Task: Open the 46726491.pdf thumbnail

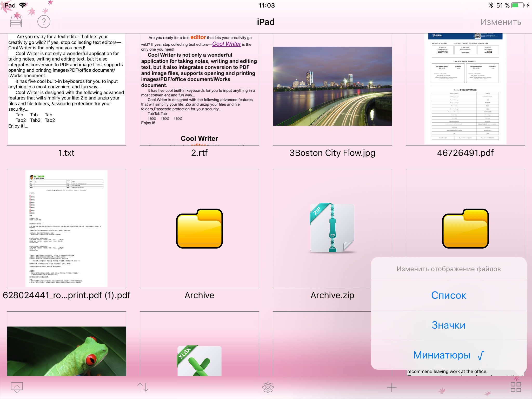Action: point(465,90)
